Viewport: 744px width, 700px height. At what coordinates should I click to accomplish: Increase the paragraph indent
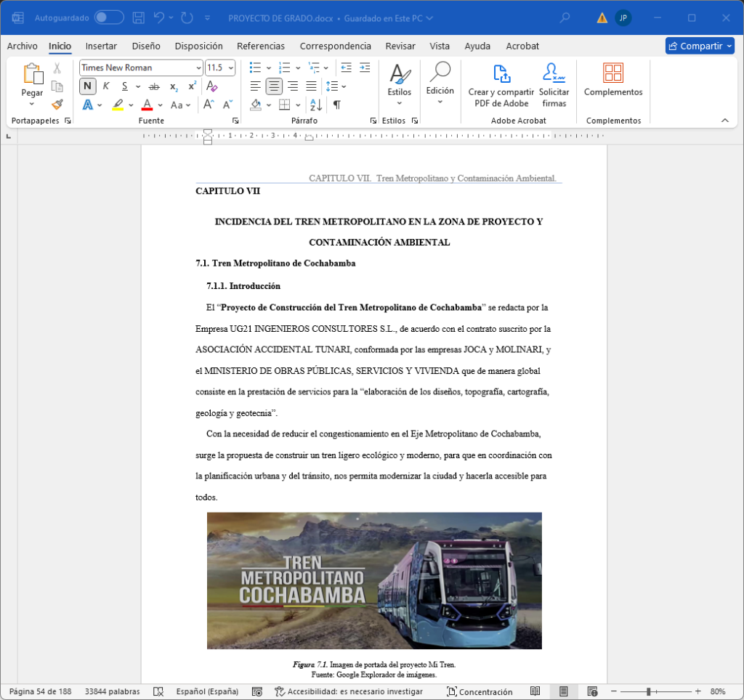(365, 68)
